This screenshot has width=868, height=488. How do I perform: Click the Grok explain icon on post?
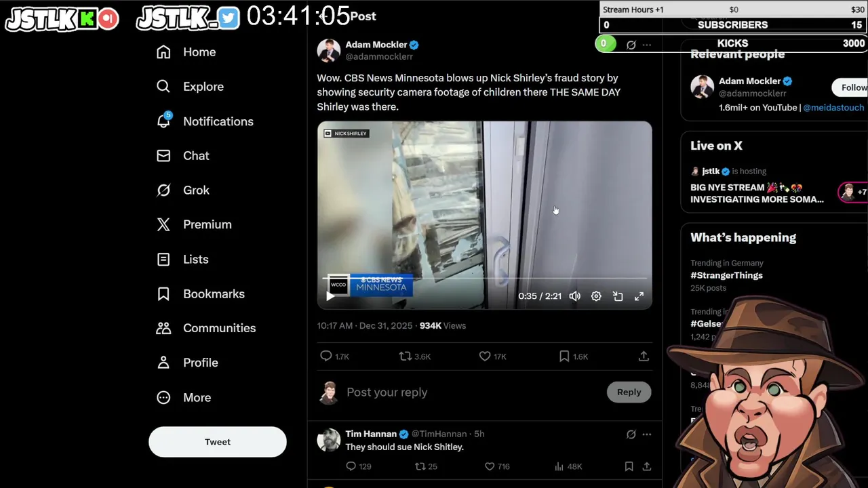[631, 45]
